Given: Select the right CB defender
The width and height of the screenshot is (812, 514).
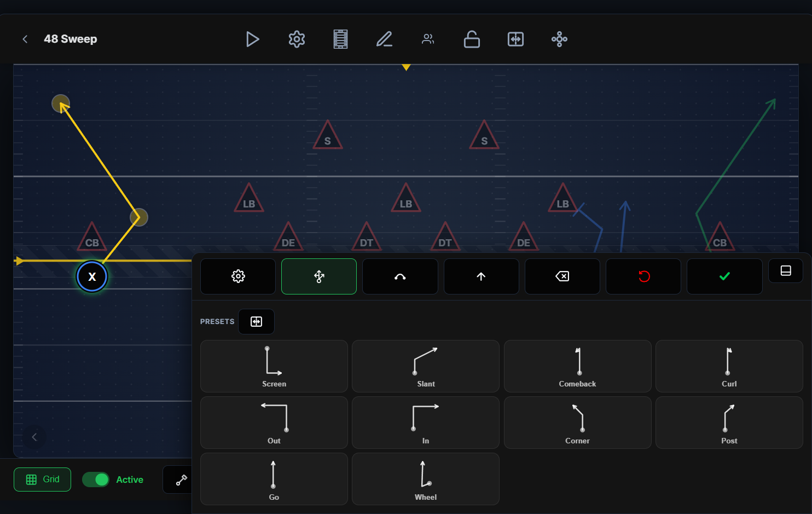Looking at the screenshot, I should 720,238.
